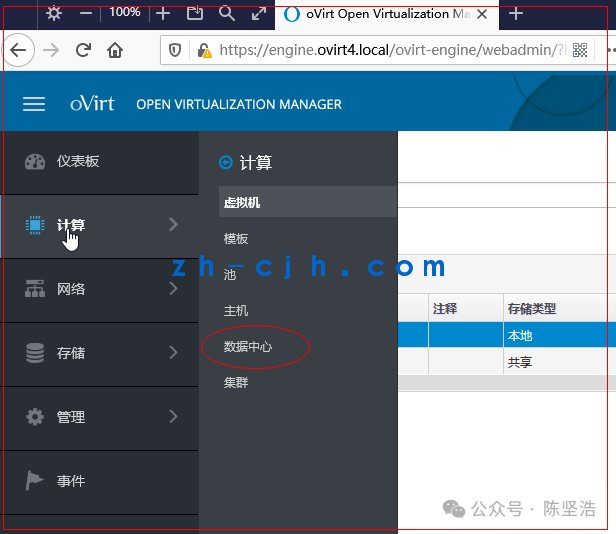Screen dimensions: 616x534
Task: Select 模板 in the compute submenu
Action: click(x=236, y=238)
